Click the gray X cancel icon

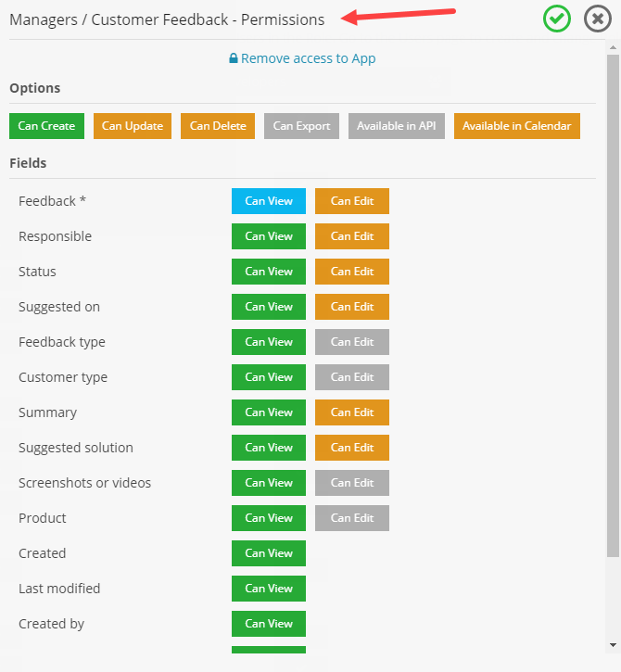coord(598,19)
